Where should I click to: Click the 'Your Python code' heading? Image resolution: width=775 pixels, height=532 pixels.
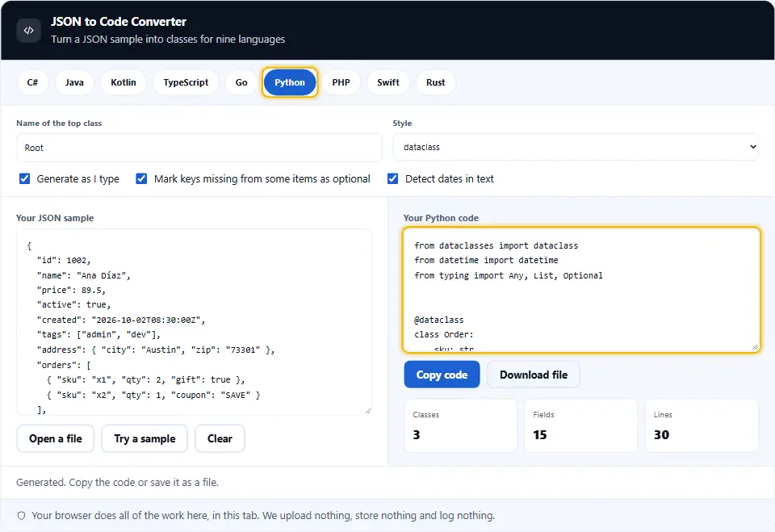(441, 218)
